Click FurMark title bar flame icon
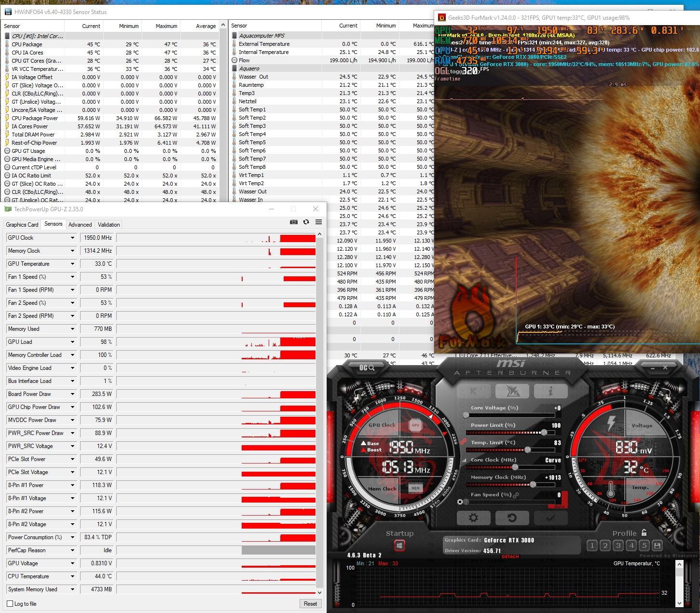This screenshot has width=700, height=613. click(x=441, y=17)
